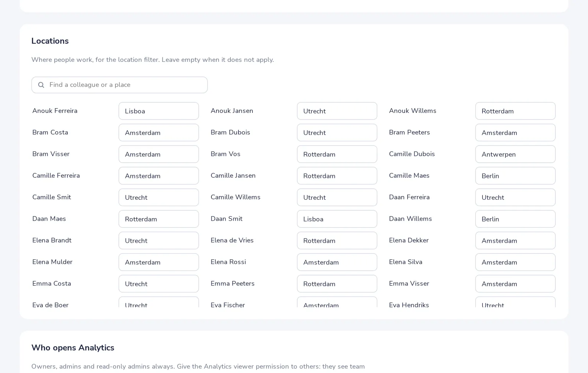Click the name Bram Vos
The width and height of the screenshot is (588, 373).
225,154
